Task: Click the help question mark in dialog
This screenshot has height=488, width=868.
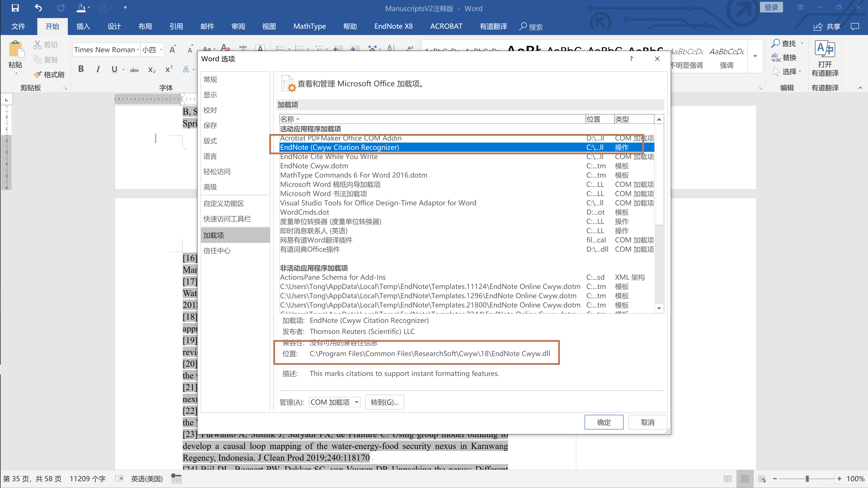Action: pyautogui.click(x=631, y=59)
